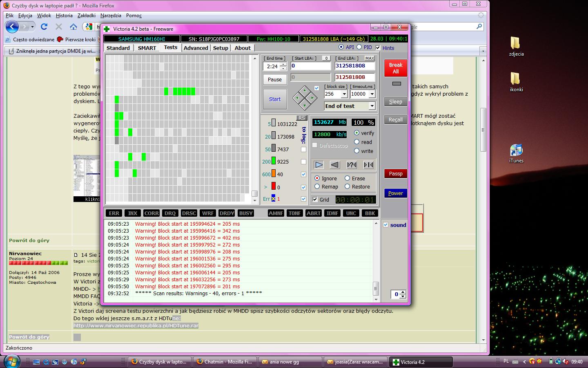Toggle the sound checkbox
Image resolution: width=588 pixels, height=368 pixels.
click(x=386, y=225)
